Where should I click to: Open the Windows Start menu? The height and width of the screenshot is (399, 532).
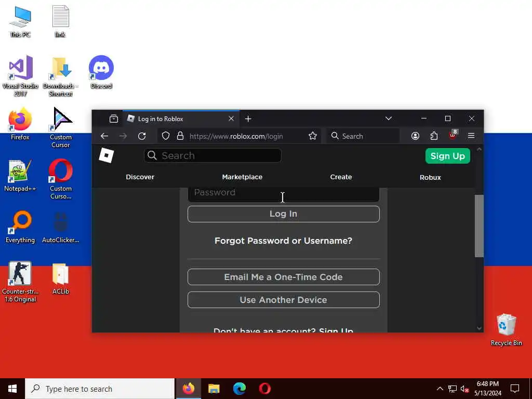coord(12,389)
